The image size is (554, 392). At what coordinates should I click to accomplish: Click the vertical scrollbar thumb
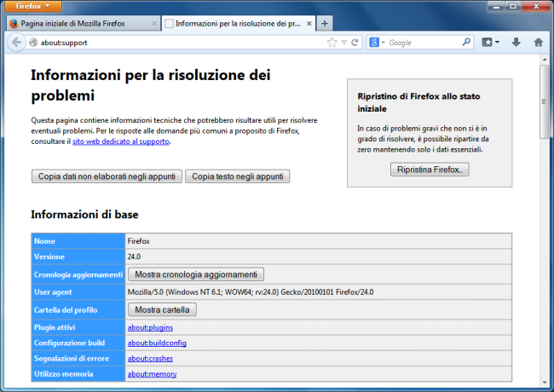(545, 101)
